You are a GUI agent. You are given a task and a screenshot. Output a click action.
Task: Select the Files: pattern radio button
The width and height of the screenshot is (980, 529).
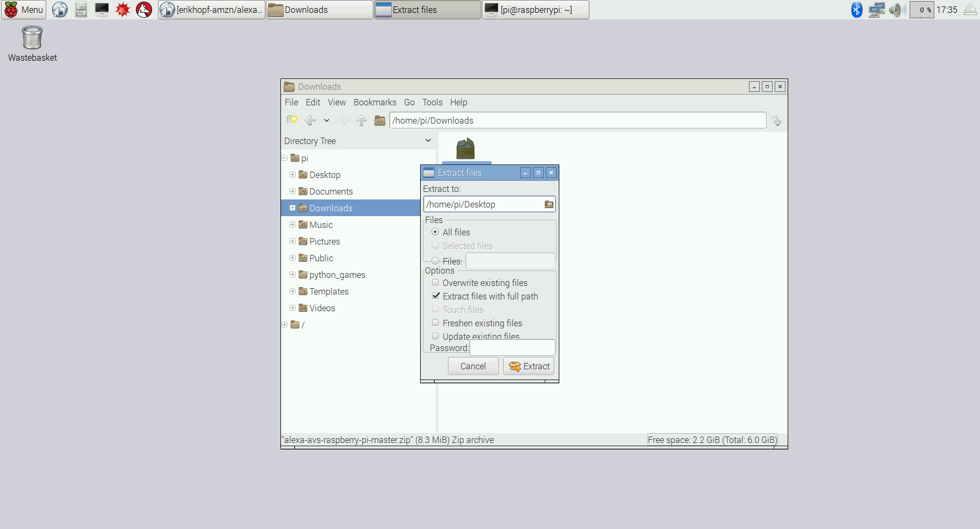coord(435,261)
